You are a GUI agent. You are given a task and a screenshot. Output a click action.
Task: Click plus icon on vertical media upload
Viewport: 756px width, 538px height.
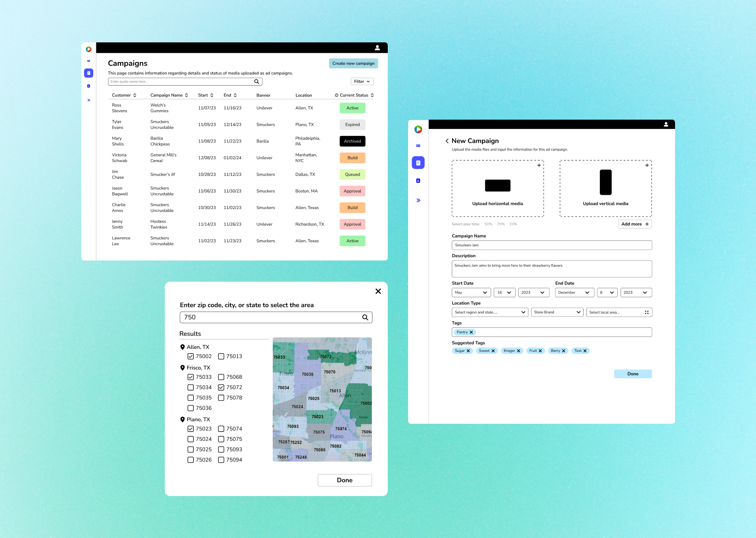(647, 165)
